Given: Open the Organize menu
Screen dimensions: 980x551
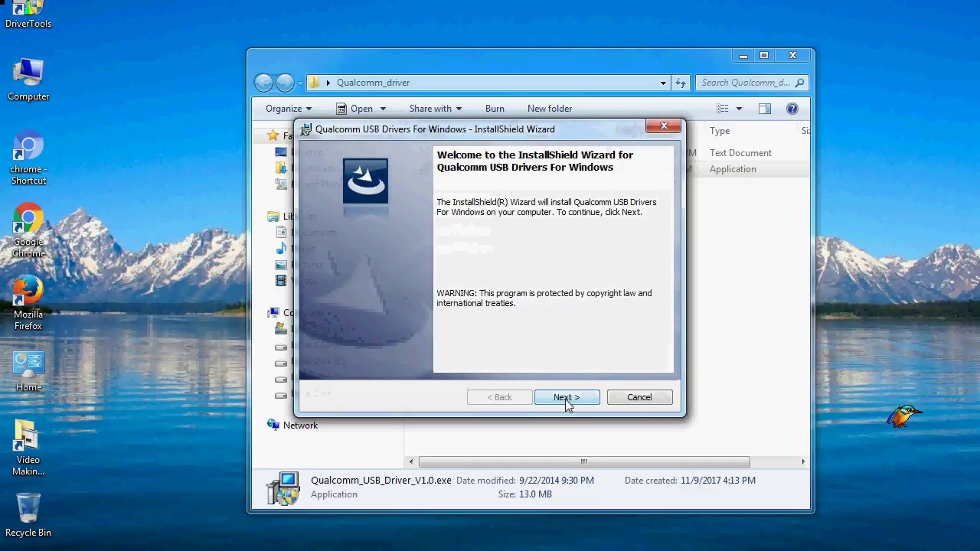Looking at the screenshot, I should [289, 109].
